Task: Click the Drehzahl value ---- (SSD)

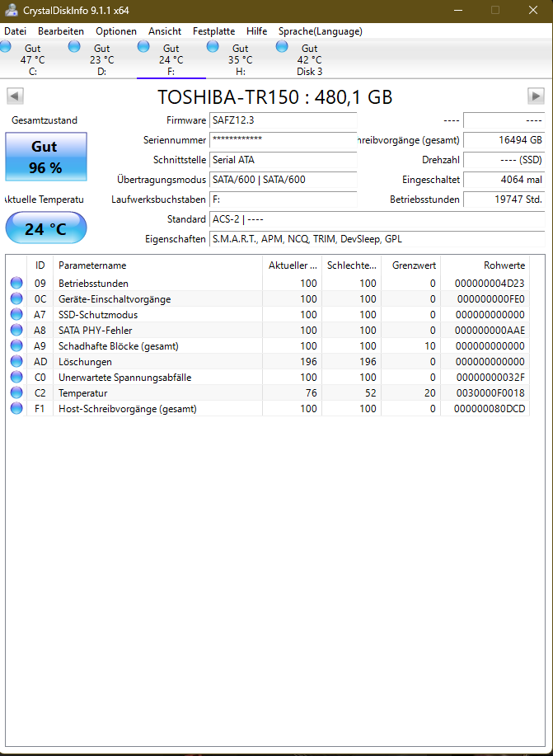Action: (504, 160)
